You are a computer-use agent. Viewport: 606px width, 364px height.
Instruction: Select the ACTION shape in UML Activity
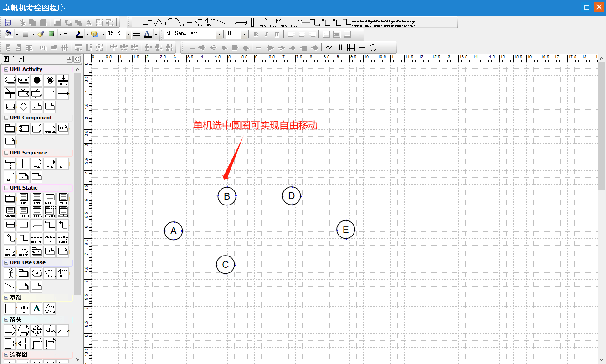pyautogui.click(x=10, y=80)
